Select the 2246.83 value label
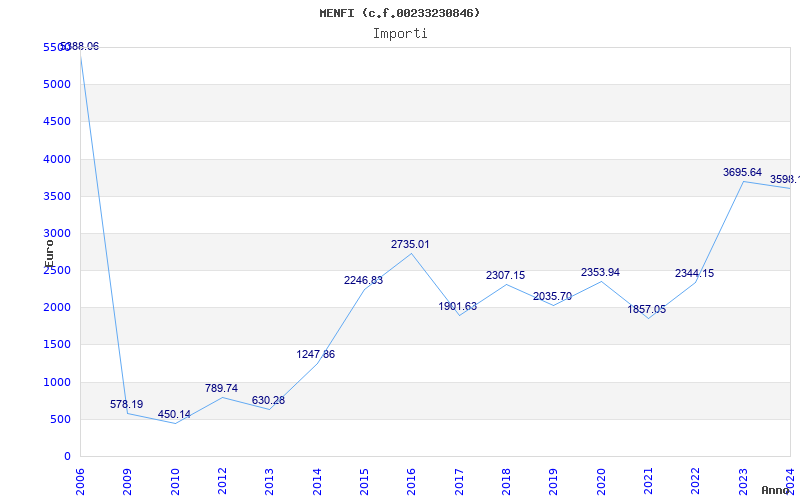Viewport: 800px width, 500px height. [363, 281]
